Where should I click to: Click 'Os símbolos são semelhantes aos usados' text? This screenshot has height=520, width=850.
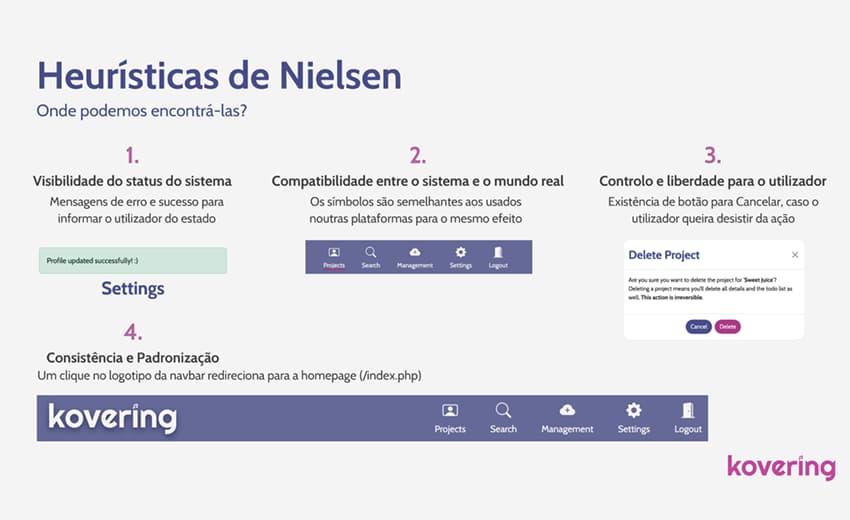pyautogui.click(x=416, y=202)
